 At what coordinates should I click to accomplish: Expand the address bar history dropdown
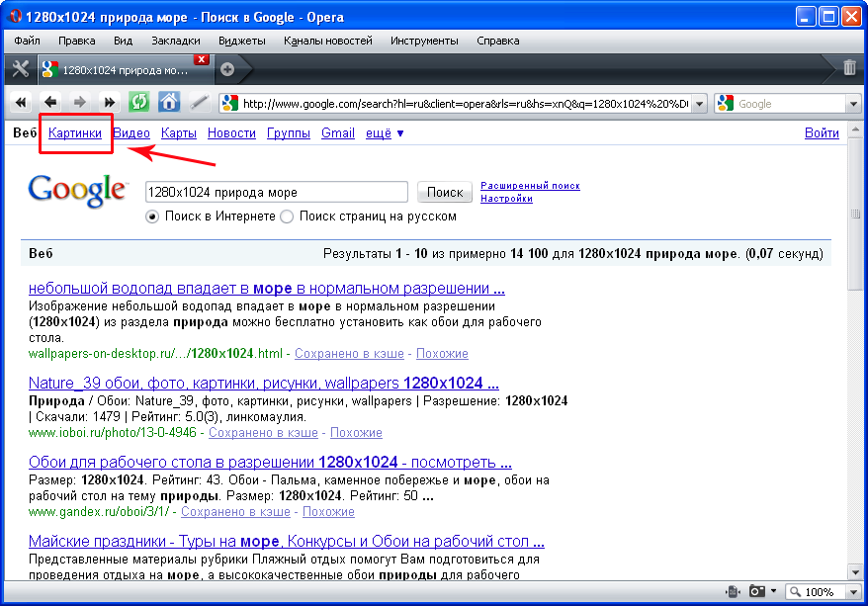pos(700,104)
